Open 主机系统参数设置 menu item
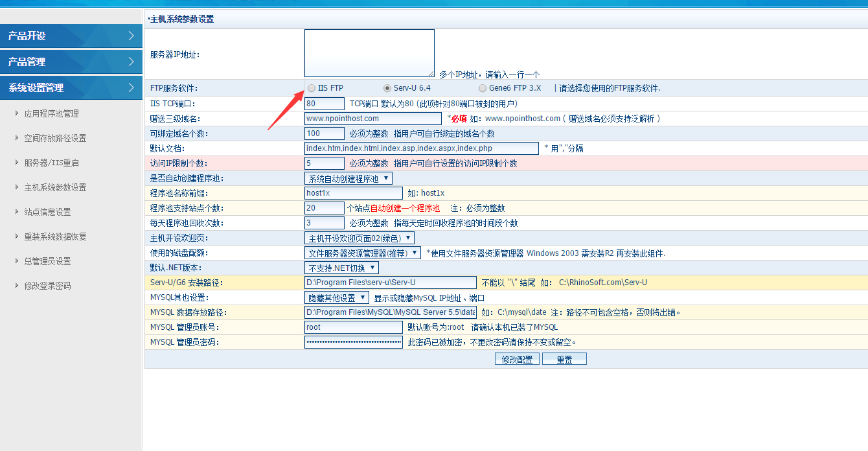The height and width of the screenshot is (451, 868). [x=55, y=187]
